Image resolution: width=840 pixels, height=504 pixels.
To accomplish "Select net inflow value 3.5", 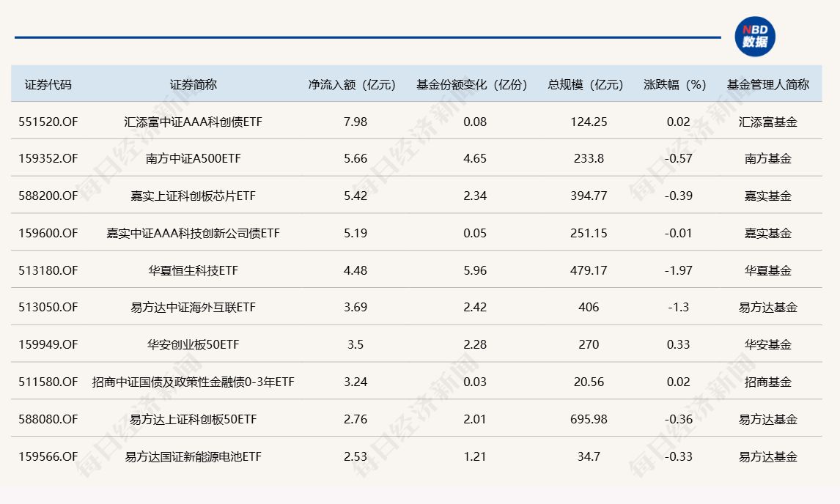I will pyautogui.click(x=355, y=344).
